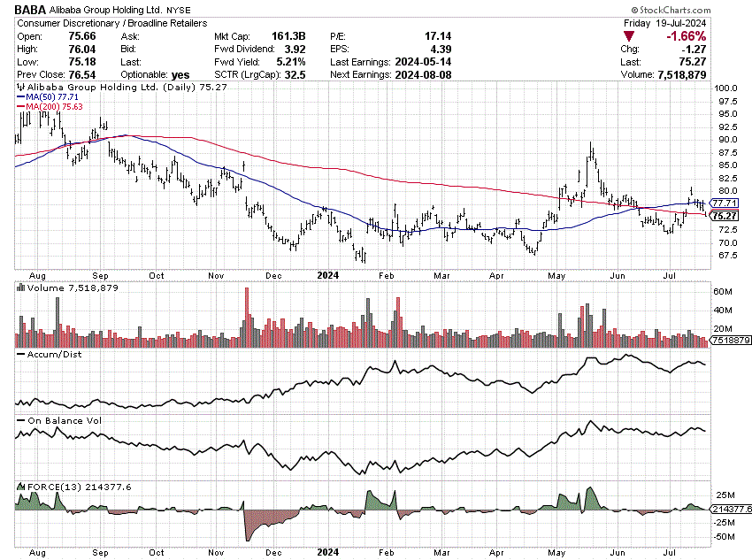Viewport: 752px width, 560px height.
Task: Click the Consumer Discretionary / Broadline Retailers label
Action: [112, 23]
